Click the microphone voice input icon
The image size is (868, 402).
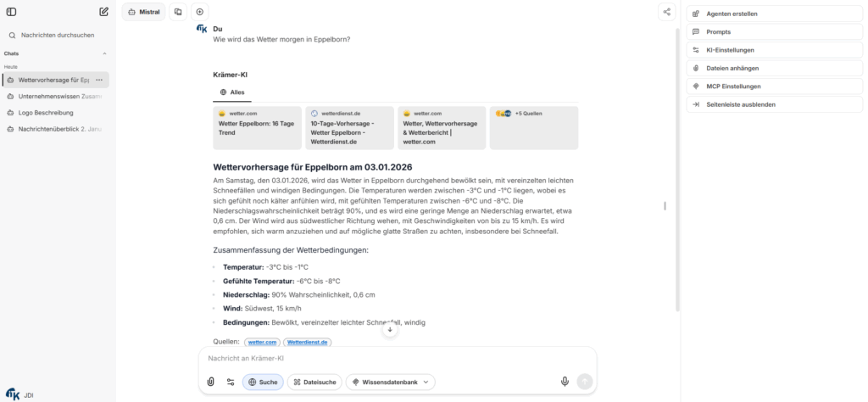[x=565, y=382]
